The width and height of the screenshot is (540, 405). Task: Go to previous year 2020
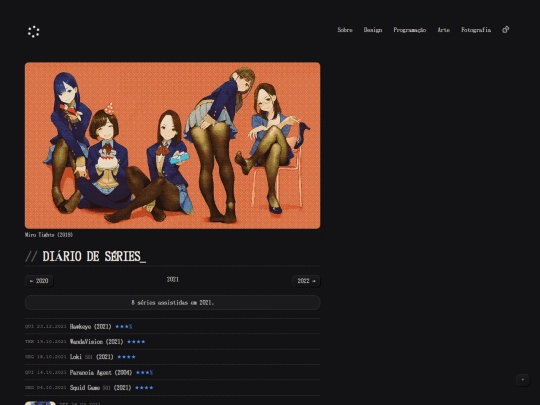[x=39, y=281]
